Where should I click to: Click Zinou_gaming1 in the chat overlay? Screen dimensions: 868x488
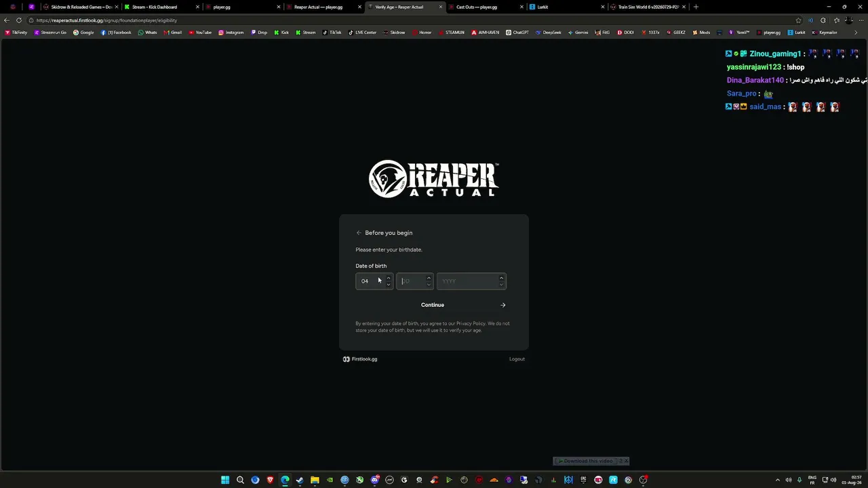[x=775, y=54]
